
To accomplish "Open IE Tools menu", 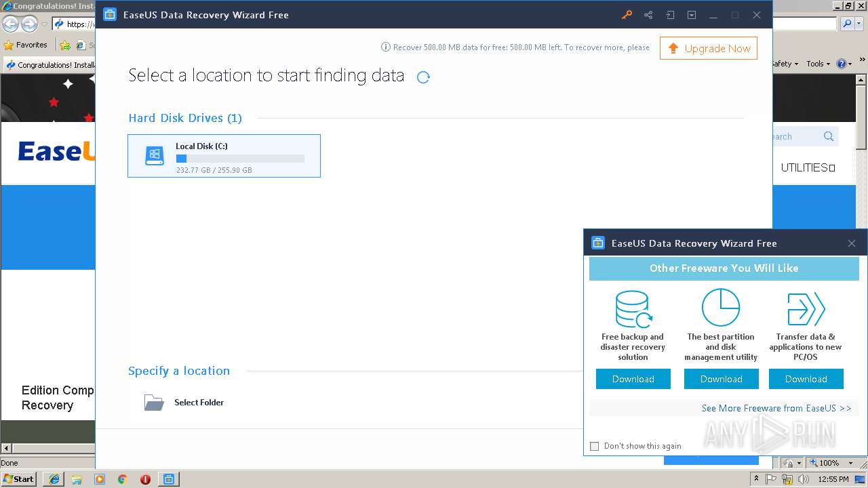I will 818,64.
